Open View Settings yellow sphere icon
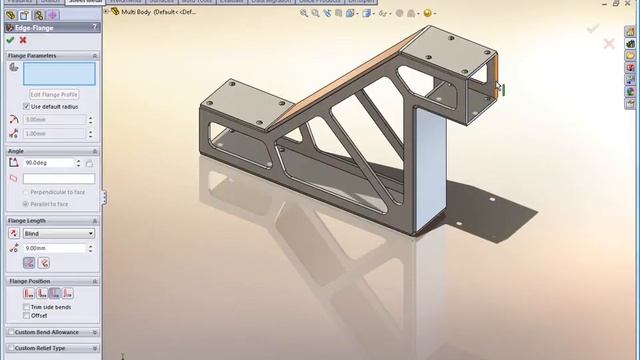This screenshot has height=360, width=640. [x=427, y=13]
